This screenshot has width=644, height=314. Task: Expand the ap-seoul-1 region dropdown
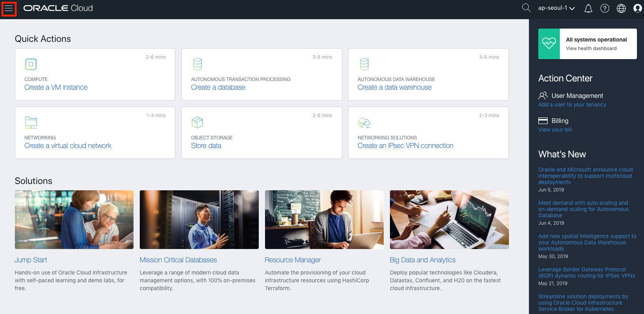click(x=556, y=8)
